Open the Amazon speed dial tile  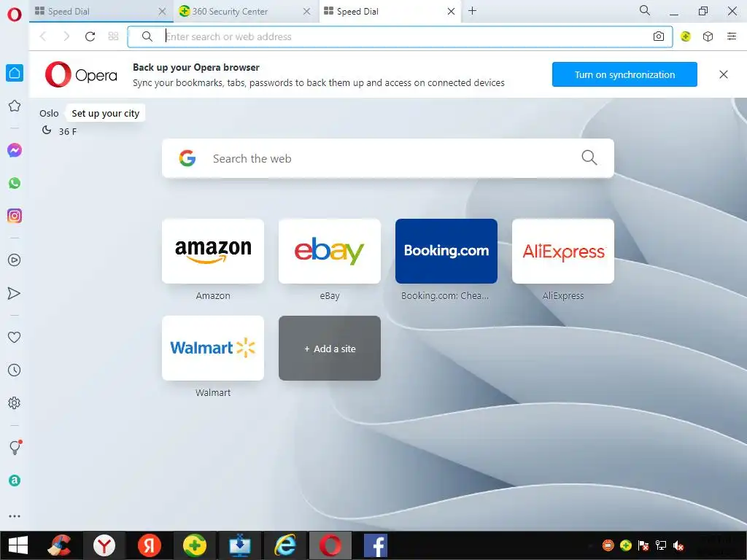(x=213, y=251)
